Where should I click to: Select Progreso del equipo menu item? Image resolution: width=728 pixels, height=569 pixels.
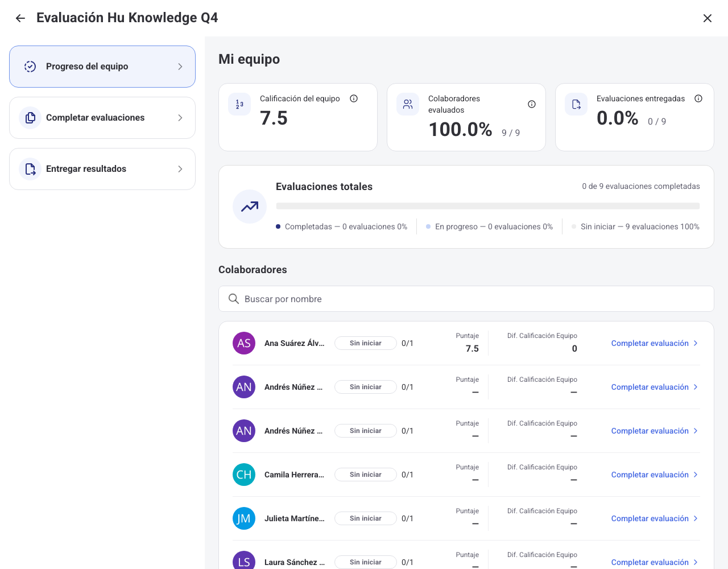pyautogui.click(x=102, y=67)
